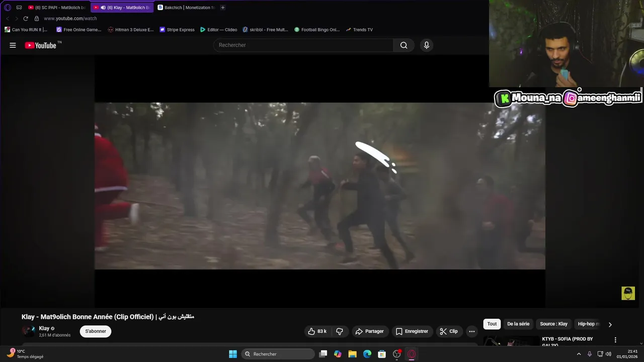This screenshot has height=362, width=644.
Task: Select the De la série filter chip
Action: (518, 324)
